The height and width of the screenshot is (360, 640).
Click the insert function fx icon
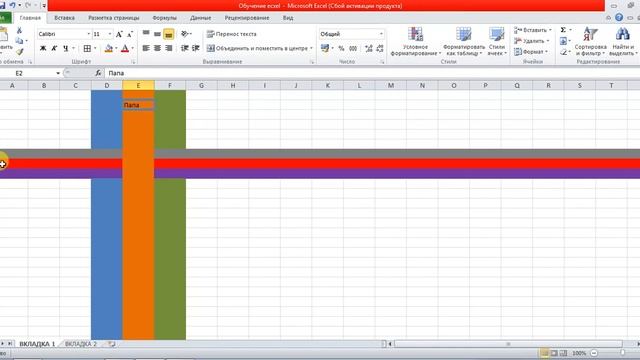[98, 73]
